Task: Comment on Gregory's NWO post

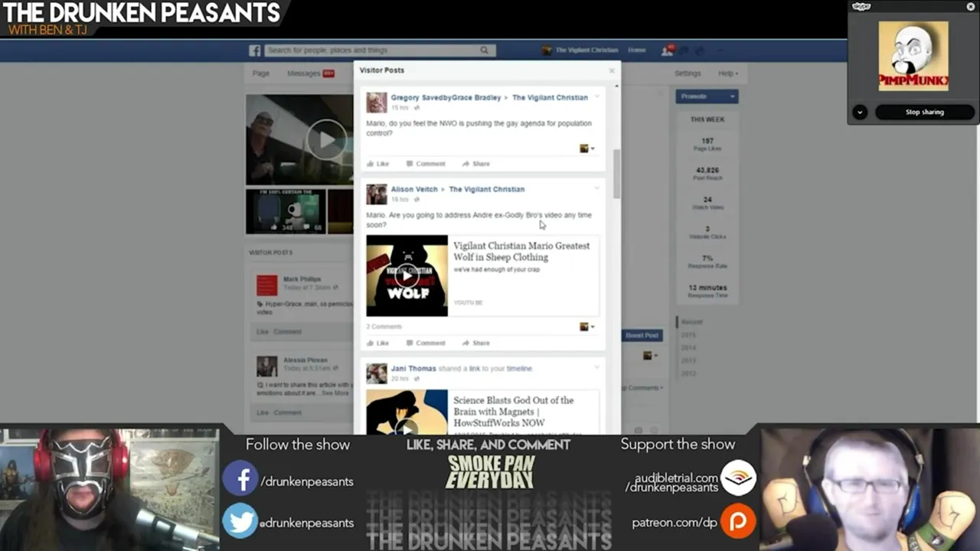Action: (426, 164)
